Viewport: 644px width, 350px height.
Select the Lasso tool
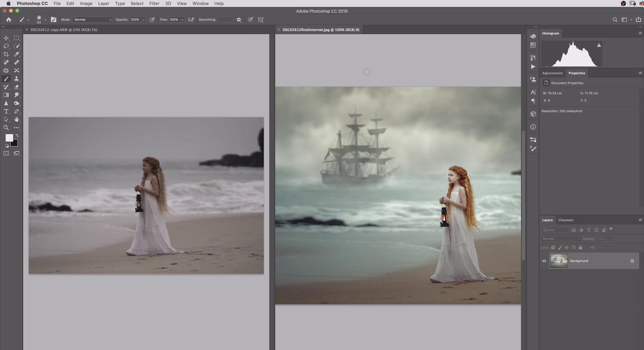6,46
